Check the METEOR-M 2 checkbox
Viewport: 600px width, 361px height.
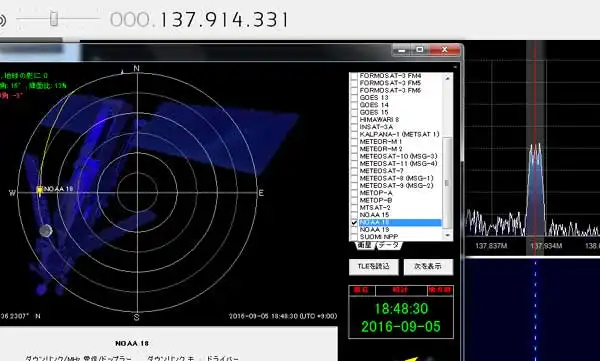354,149
